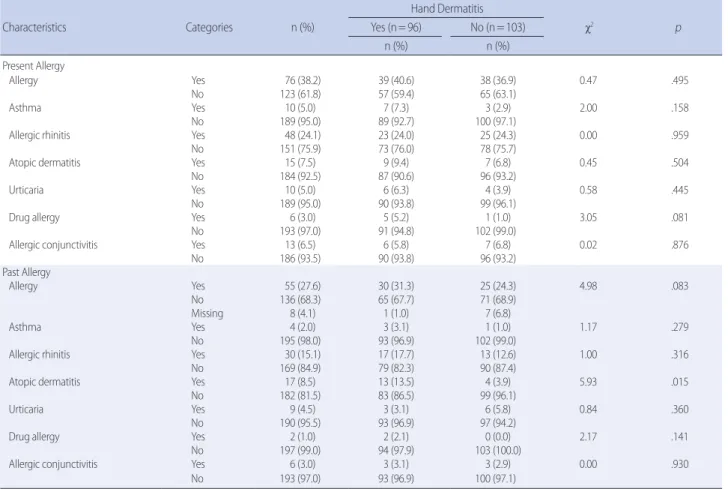Select the chi-square column header
The width and height of the screenshot is (728, 489).
589,28
